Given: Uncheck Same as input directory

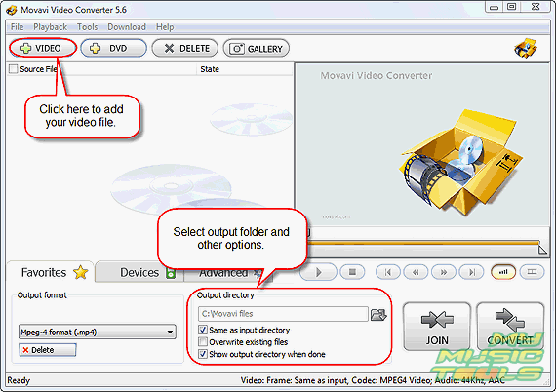Looking at the screenshot, I should coord(203,330).
